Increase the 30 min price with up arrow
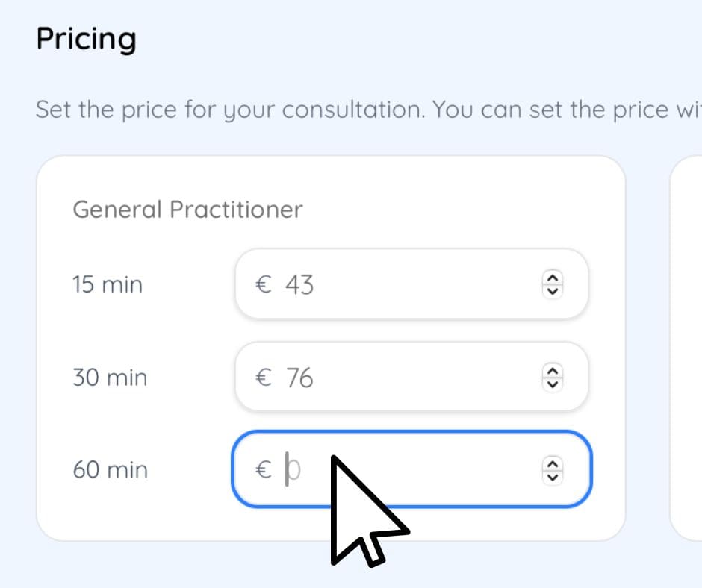Image resolution: width=702 pixels, height=588 pixels. point(552,371)
